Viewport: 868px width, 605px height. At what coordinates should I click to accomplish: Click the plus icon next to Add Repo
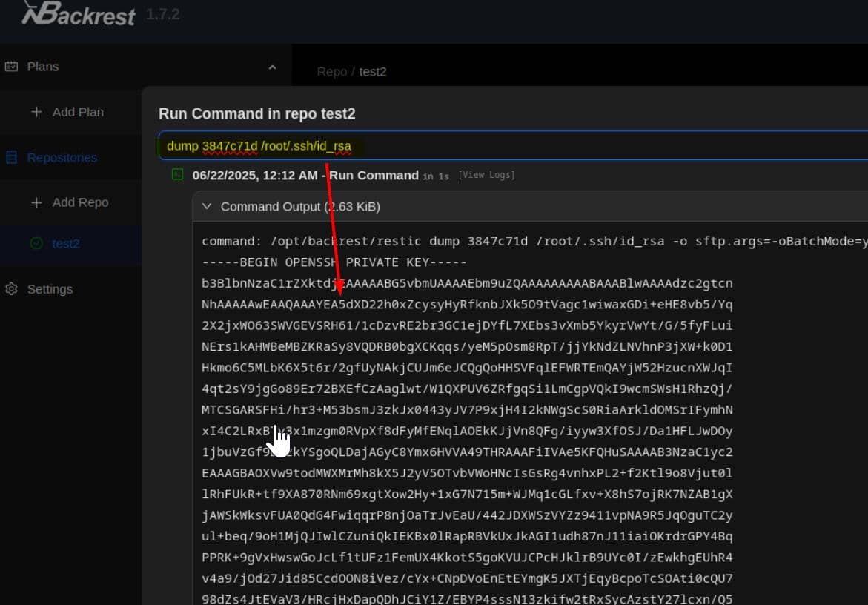[x=36, y=202]
